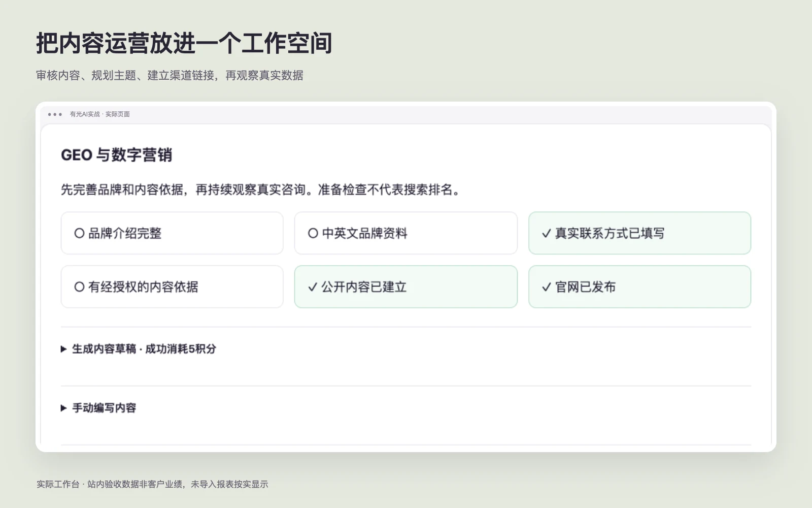812x508 pixels.
Task: Click the subtitle starting with 审核内容、规划主题
Action: 170,75
